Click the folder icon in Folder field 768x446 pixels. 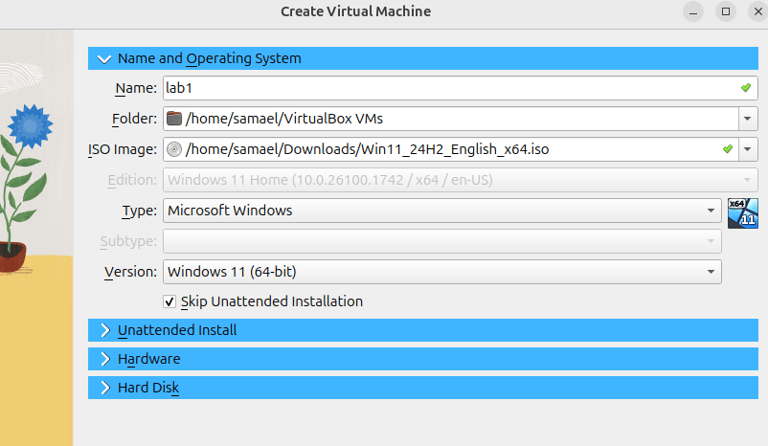(175, 119)
